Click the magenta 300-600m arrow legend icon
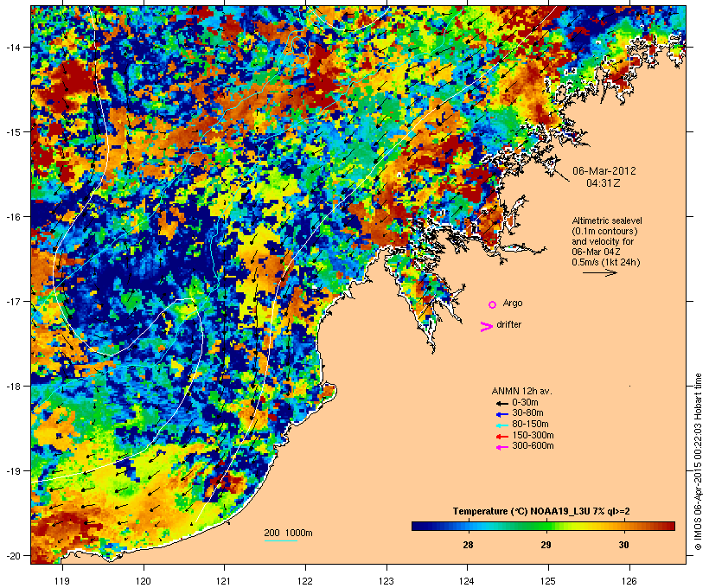 point(501,447)
